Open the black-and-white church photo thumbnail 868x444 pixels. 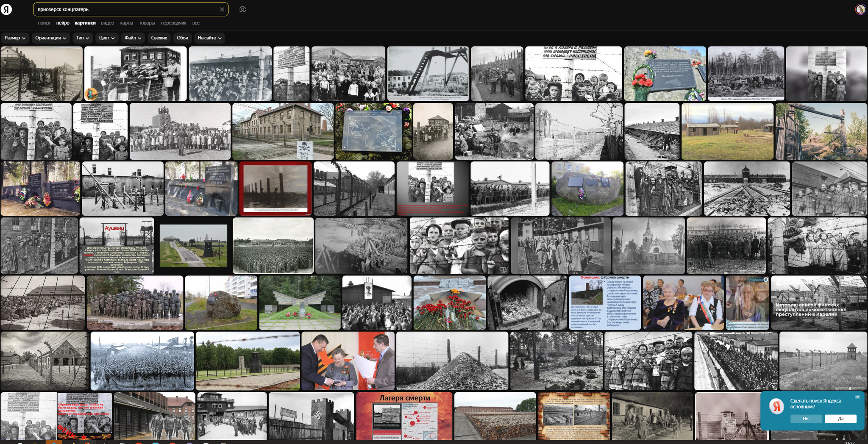[648, 246]
